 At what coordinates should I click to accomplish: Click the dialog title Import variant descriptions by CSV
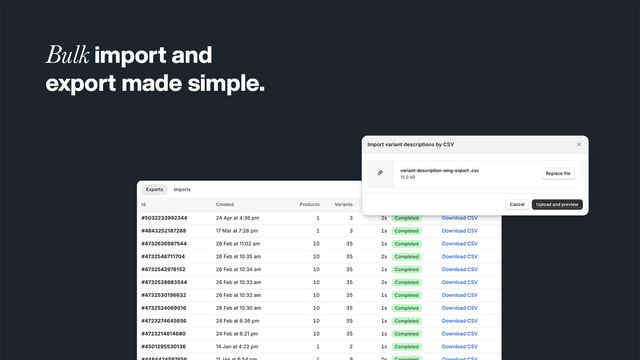click(x=410, y=144)
